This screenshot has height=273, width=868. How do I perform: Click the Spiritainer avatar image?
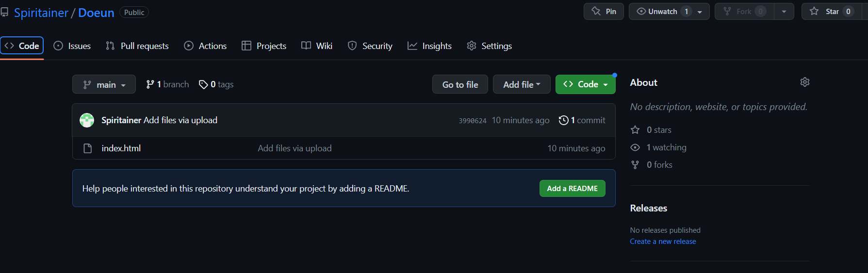87,120
